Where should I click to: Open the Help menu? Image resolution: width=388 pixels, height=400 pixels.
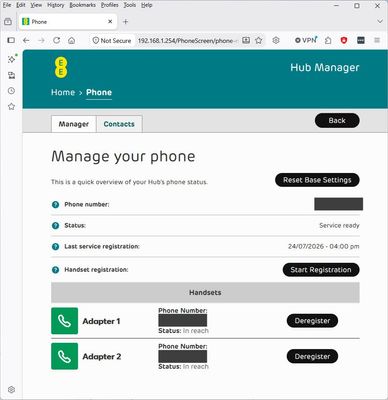(146, 5)
